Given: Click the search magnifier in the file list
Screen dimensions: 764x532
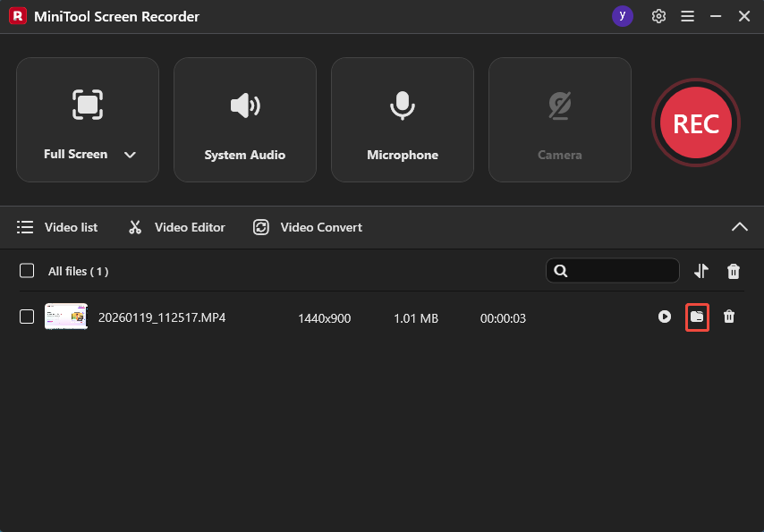Looking at the screenshot, I should (559, 270).
